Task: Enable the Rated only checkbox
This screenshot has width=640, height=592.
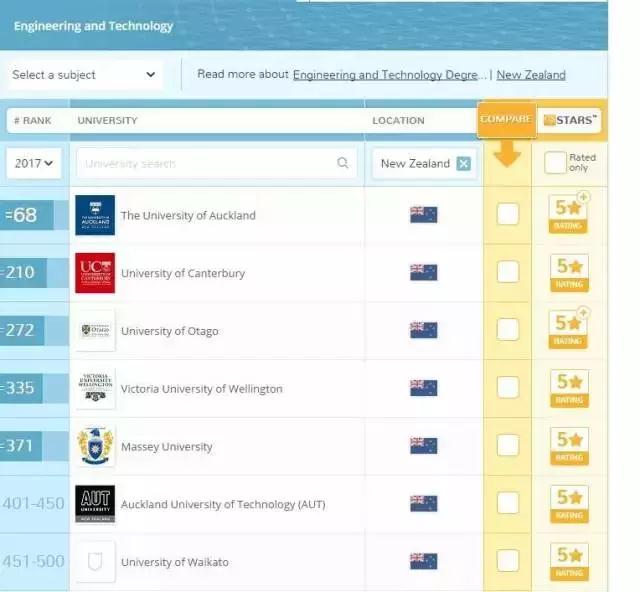Action: click(555, 164)
